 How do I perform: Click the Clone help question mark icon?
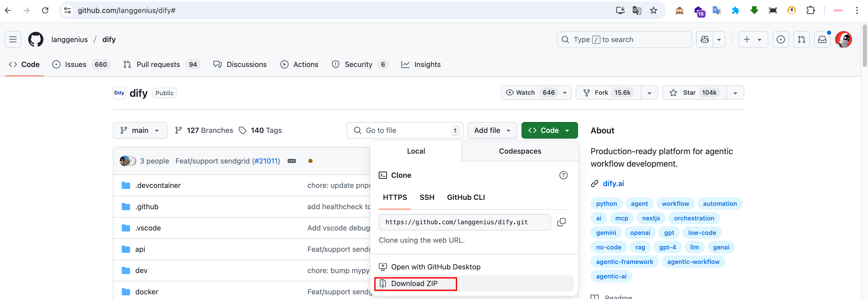pyautogui.click(x=563, y=175)
